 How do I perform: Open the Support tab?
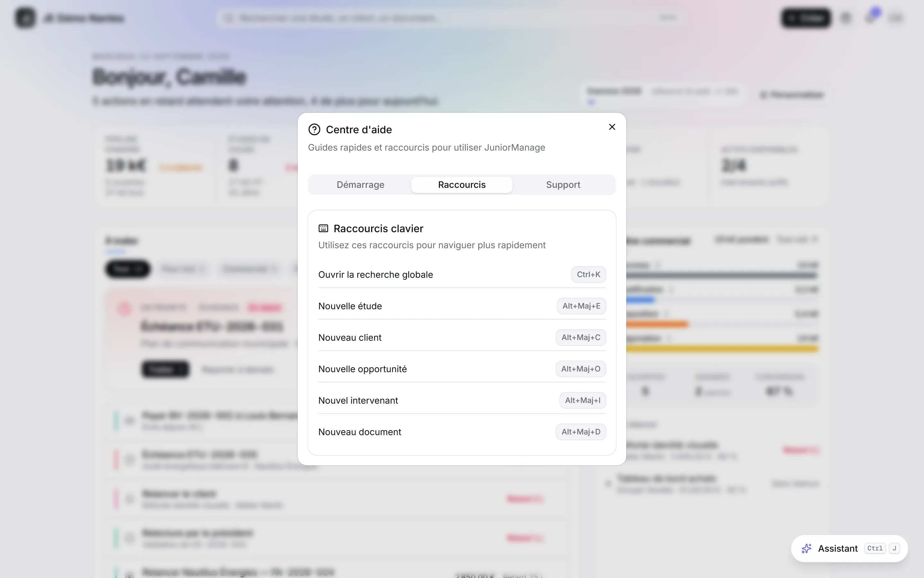tap(563, 185)
